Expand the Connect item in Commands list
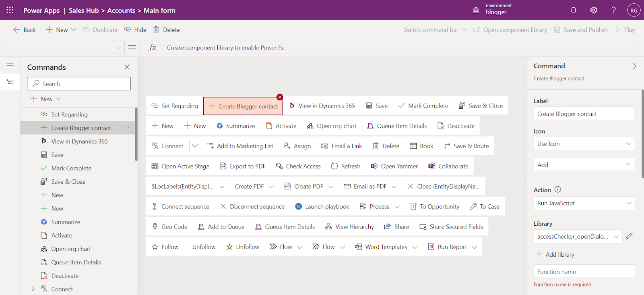The height and width of the screenshot is (295, 644). tap(33, 289)
